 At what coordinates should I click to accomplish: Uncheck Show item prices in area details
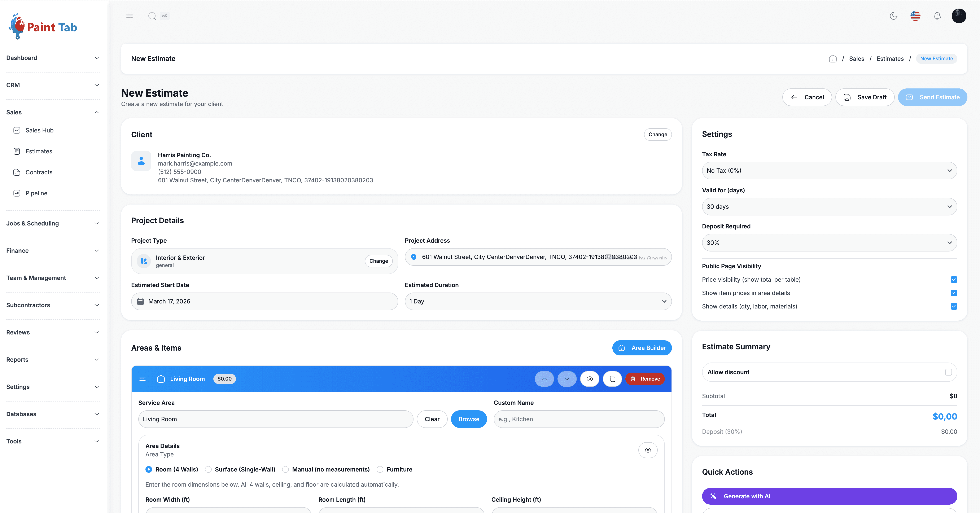coord(953,293)
